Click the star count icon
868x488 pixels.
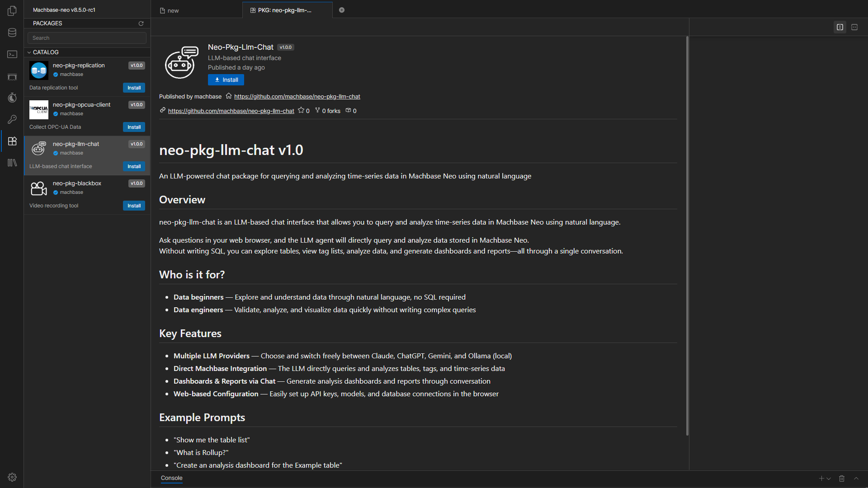click(x=301, y=110)
